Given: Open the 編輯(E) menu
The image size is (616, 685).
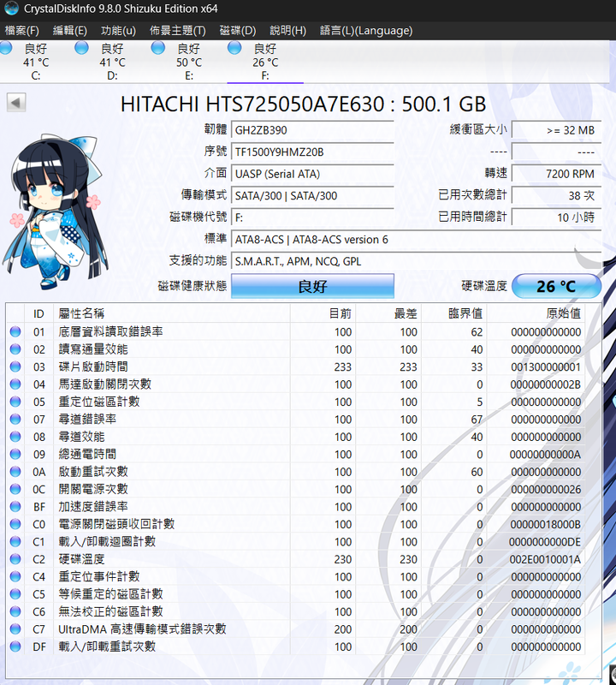Looking at the screenshot, I should (70, 31).
